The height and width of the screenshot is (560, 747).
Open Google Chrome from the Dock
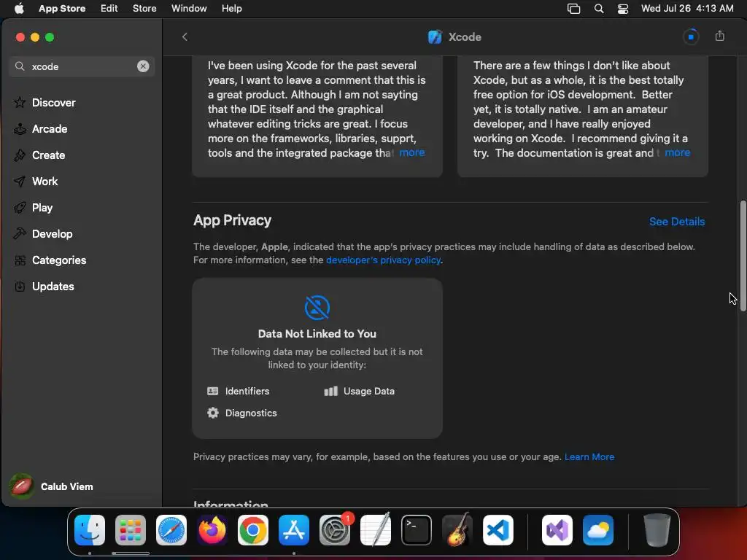pos(253,530)
